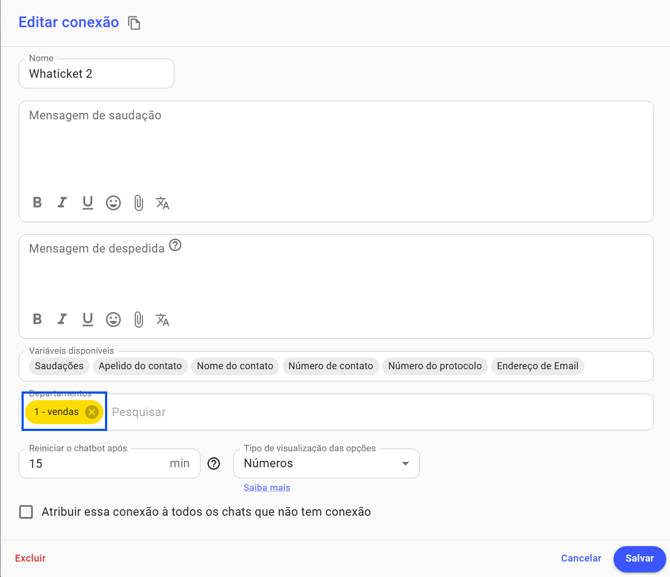Save the connection with Salvar
Image resolution: width=670 pixels, height=577 pixels.
(640, 559)
